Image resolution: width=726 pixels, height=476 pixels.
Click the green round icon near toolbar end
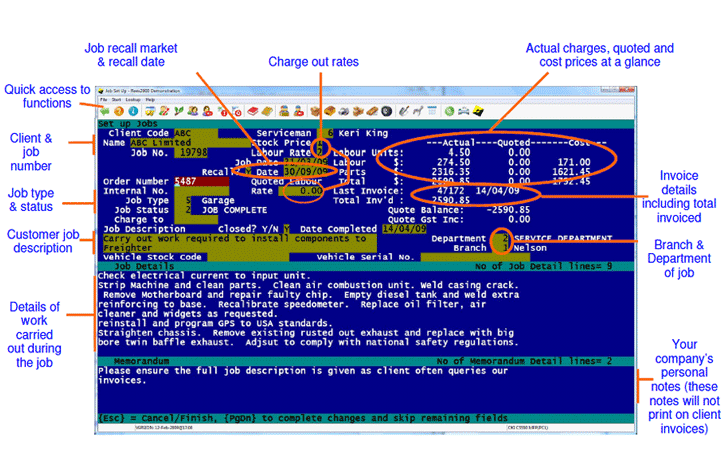450,110
